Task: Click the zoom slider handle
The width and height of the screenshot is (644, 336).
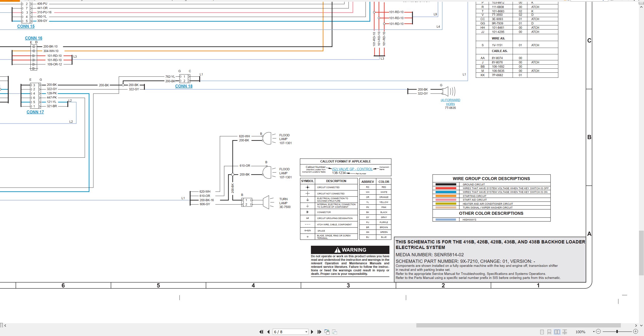Action: 617,331
